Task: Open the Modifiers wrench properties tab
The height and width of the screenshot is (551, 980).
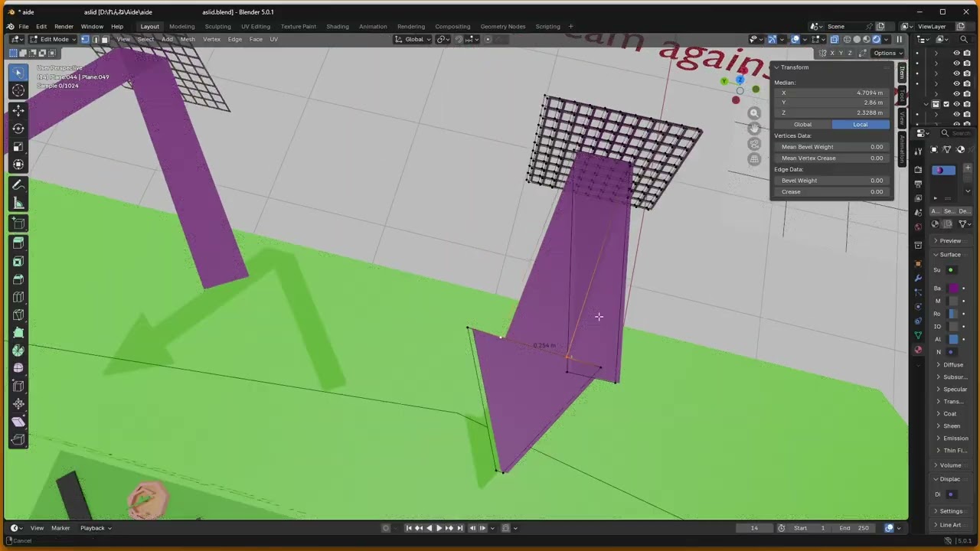Action: tap(918, 278)
